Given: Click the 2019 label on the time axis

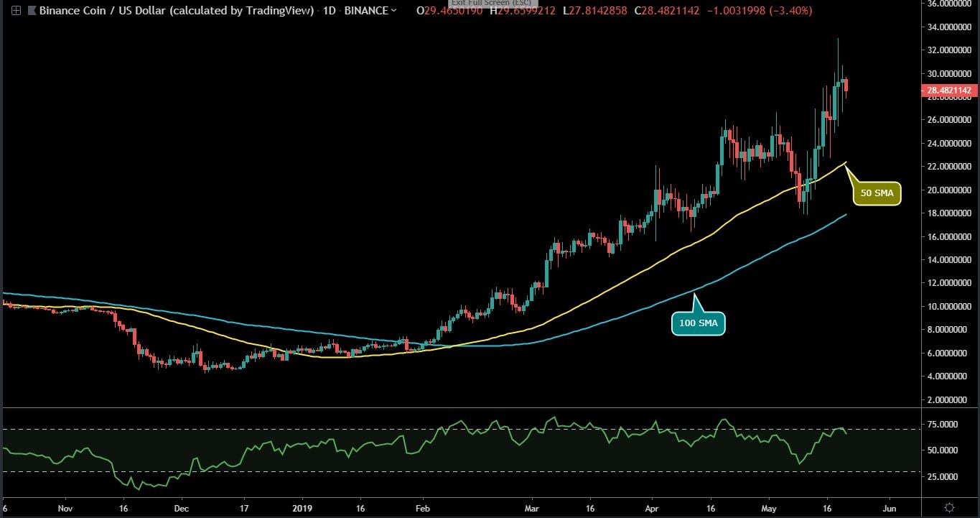Looking at the screenshot, I should [x=302, y=508].
